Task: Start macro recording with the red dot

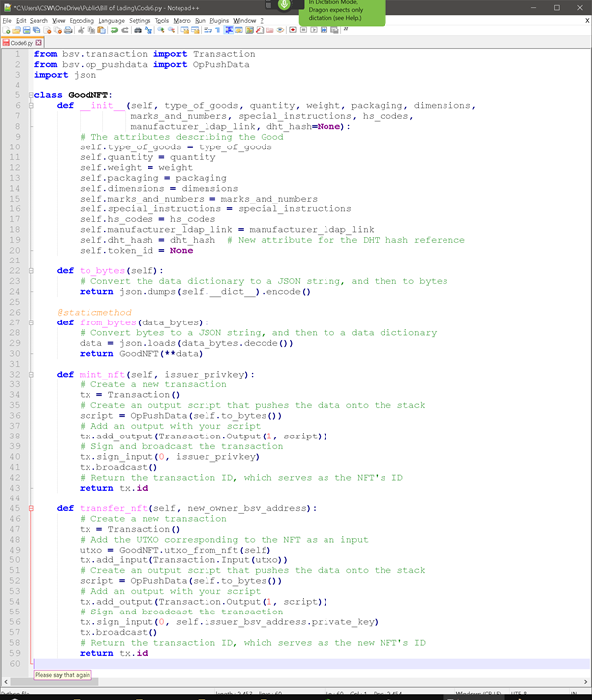Action: 293,30
